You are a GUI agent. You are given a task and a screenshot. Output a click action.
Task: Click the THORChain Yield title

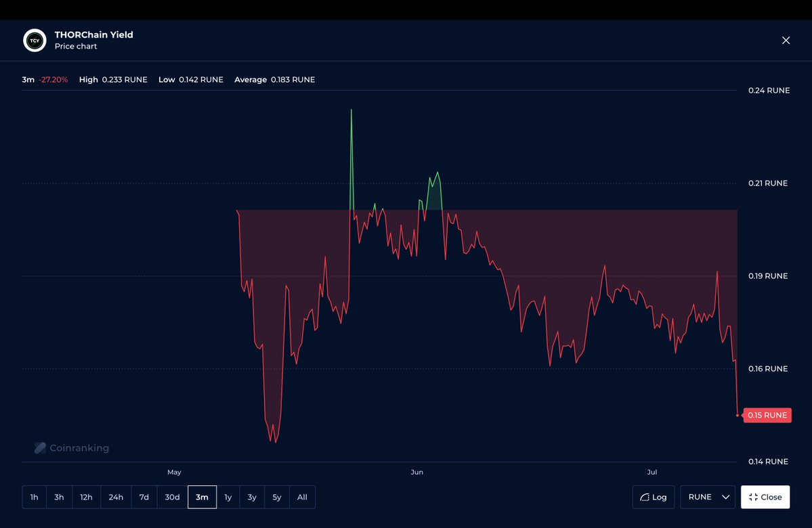coord(93,35)
